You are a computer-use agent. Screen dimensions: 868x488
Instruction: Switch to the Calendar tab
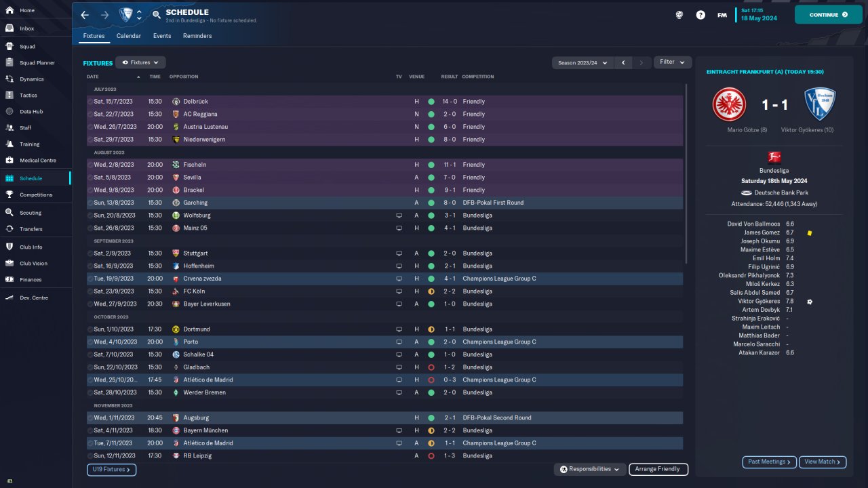coord(129,36)
